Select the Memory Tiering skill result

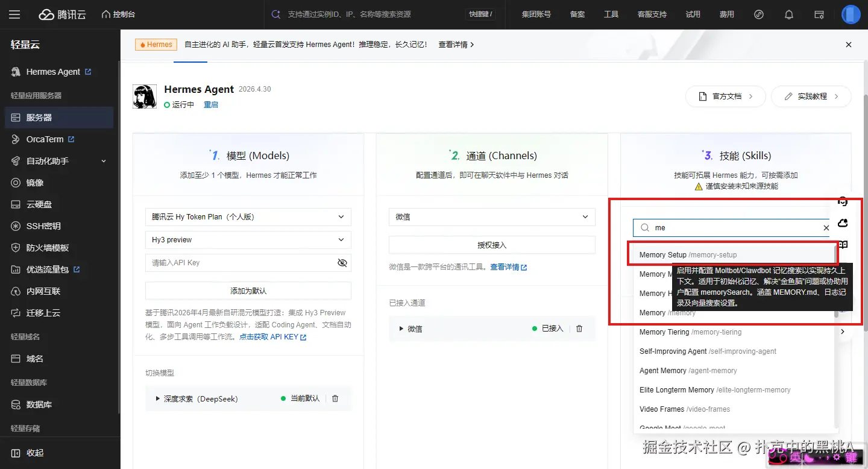(x=734, y=332)
